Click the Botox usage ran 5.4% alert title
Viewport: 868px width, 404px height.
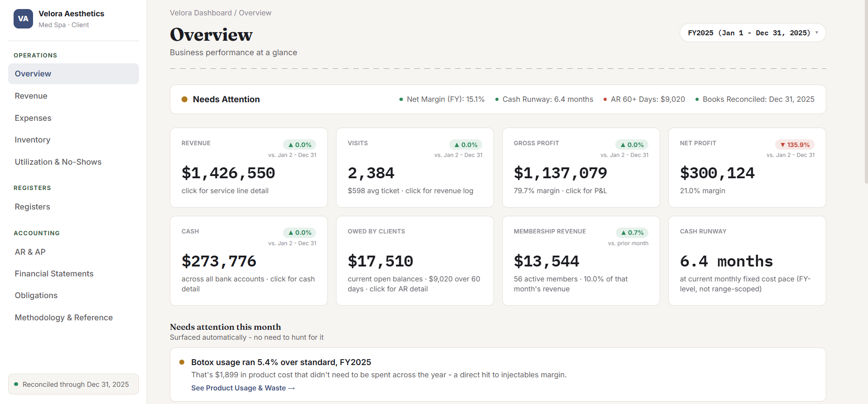click(x=281, y=362)
